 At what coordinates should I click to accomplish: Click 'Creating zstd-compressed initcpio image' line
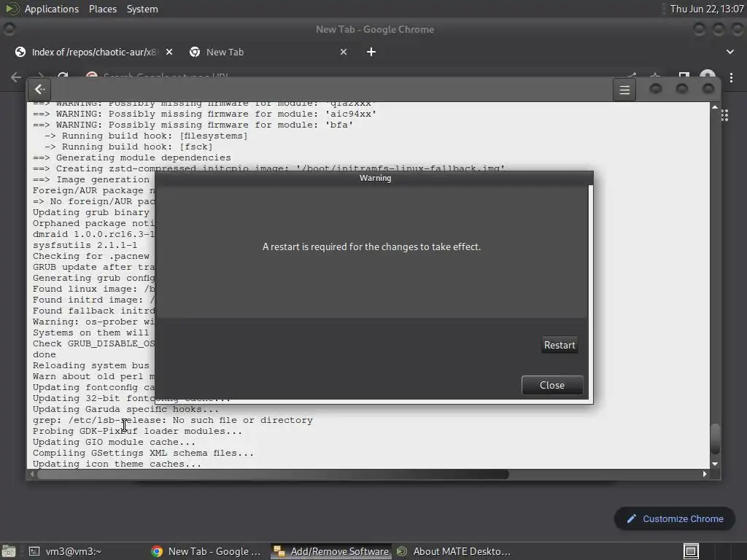[268, 168]
